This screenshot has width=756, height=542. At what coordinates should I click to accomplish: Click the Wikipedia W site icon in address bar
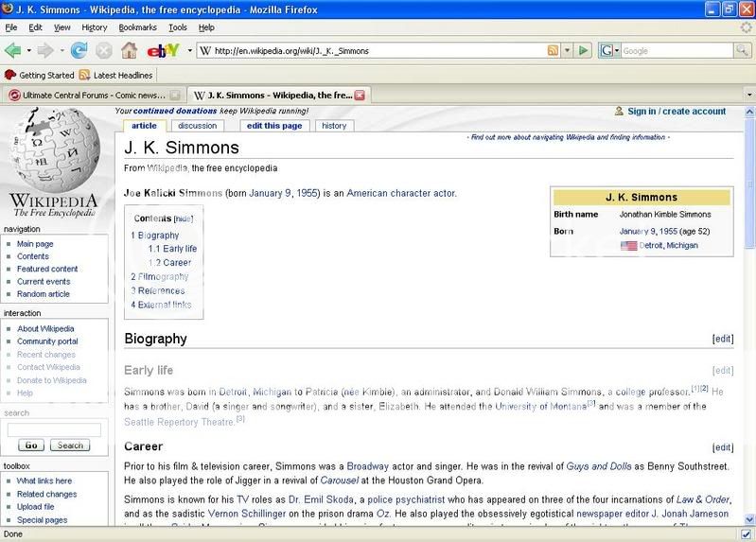(205, 51)
